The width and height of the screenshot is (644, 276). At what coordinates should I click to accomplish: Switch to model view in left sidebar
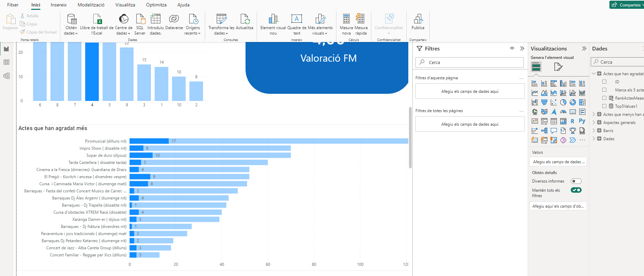pos(6,76)
